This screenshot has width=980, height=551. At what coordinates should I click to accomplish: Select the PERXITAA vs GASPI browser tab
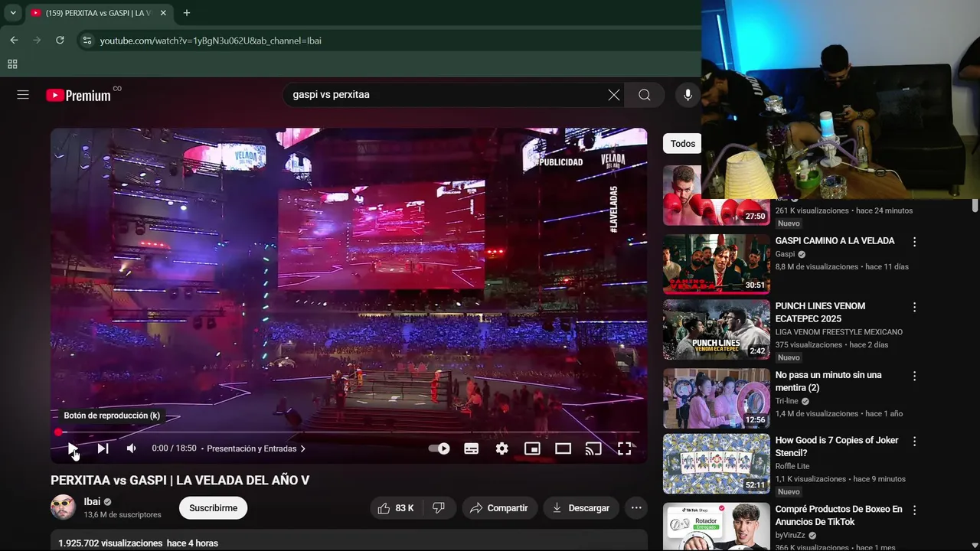(x=99, y=13)
